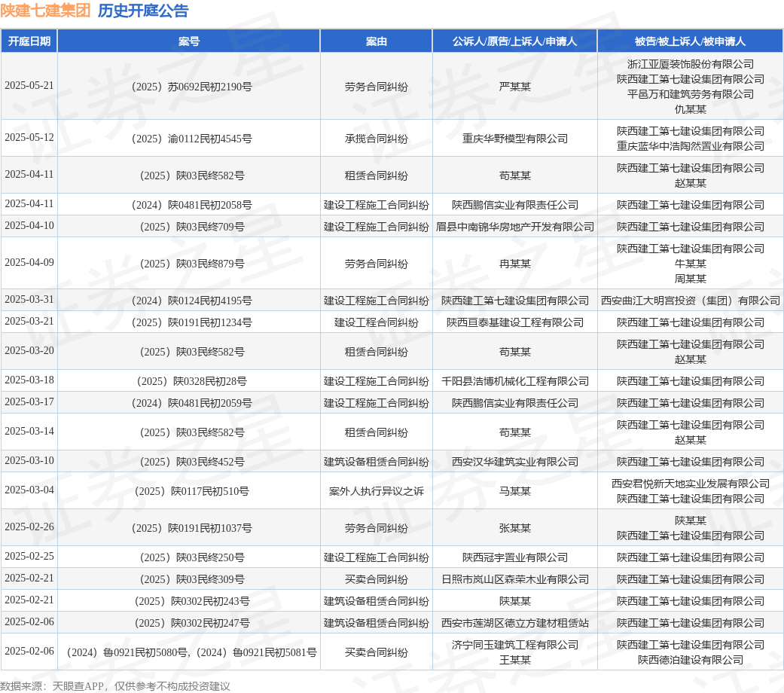Click case number (2025)陕03民终309号
This screenshot has height=693, width=784.
(x=191, y=579)
